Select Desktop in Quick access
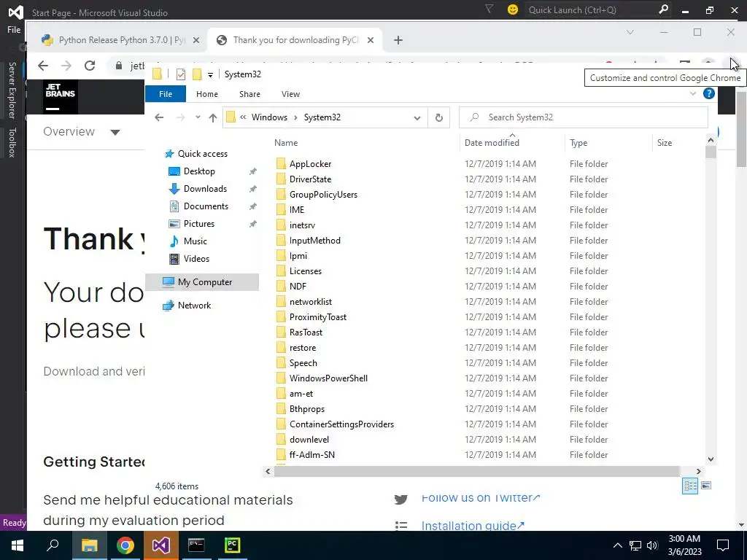 [199, 171]
